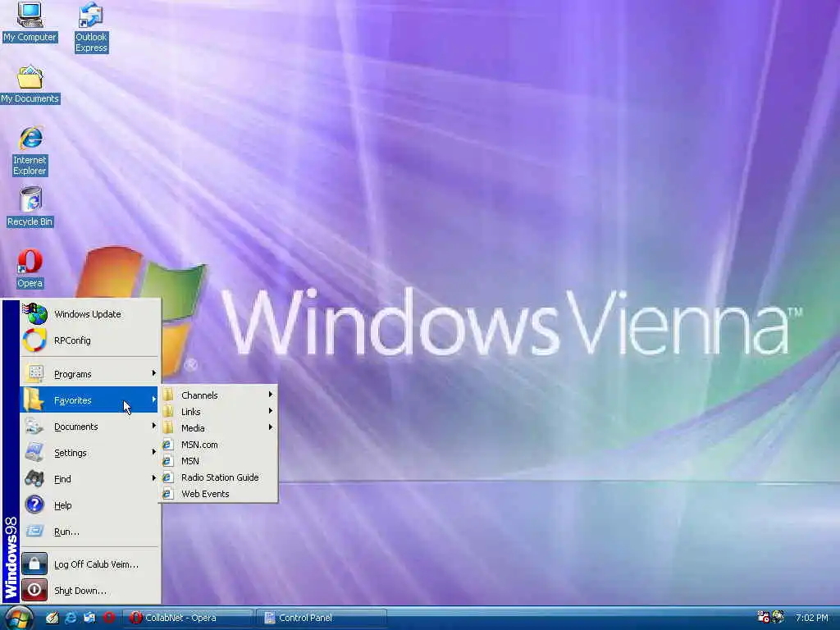Switch to the Control Panel taskbar button
The image size is (840, 630).
[321, 618]
